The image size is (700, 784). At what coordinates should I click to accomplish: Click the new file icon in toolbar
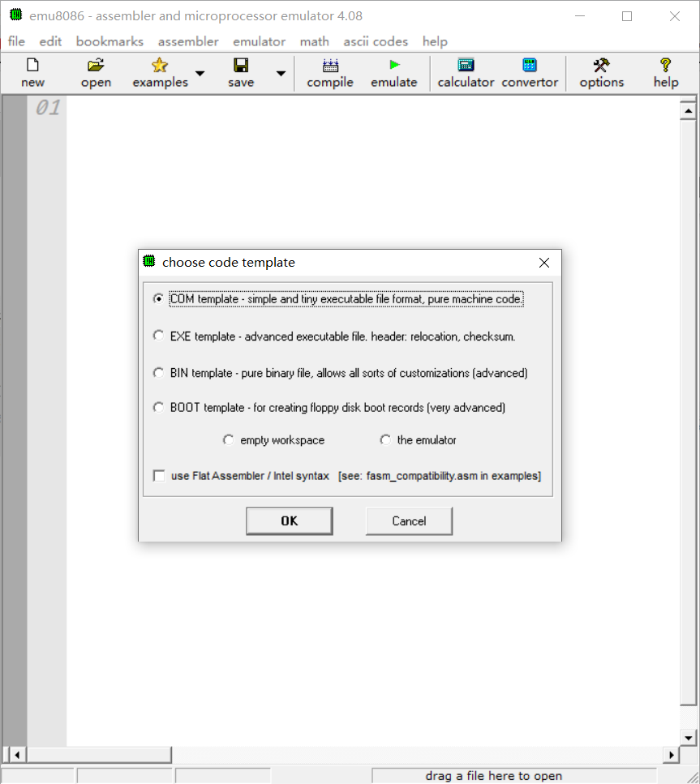[x=33, y=65]
